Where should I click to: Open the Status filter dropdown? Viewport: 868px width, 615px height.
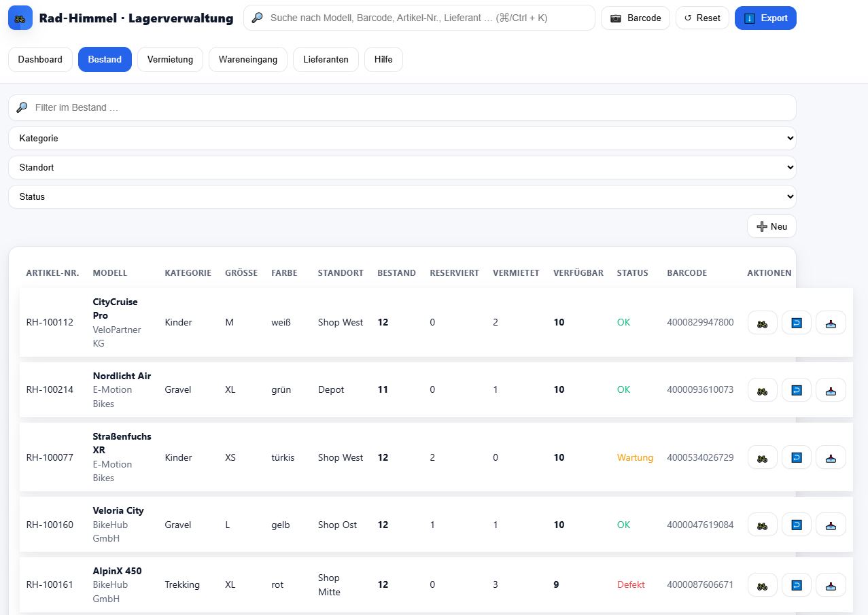click(402, 196)
